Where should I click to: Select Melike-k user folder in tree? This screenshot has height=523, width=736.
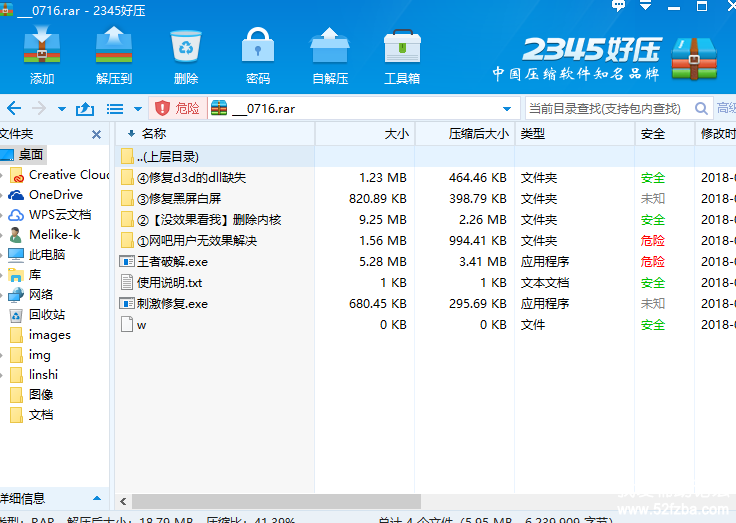click(45, 235)
